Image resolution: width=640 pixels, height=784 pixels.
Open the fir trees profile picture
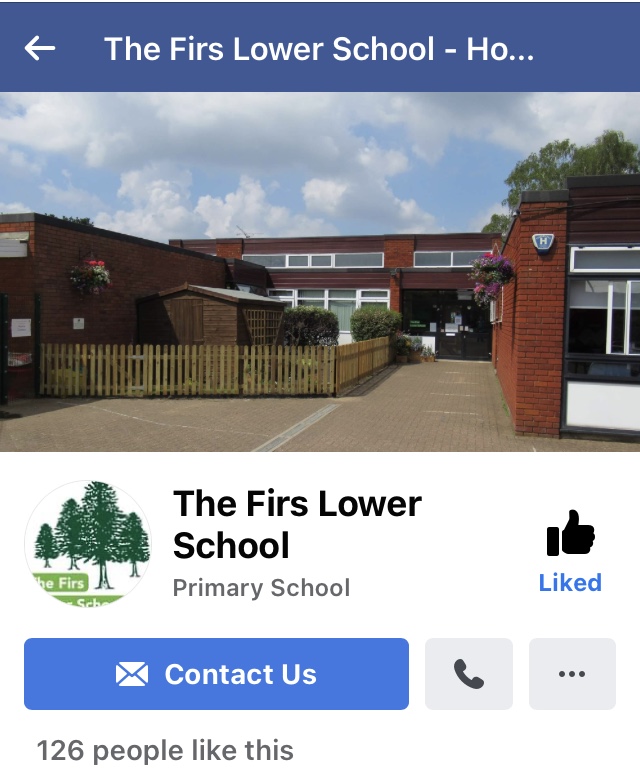pos(88,543)
